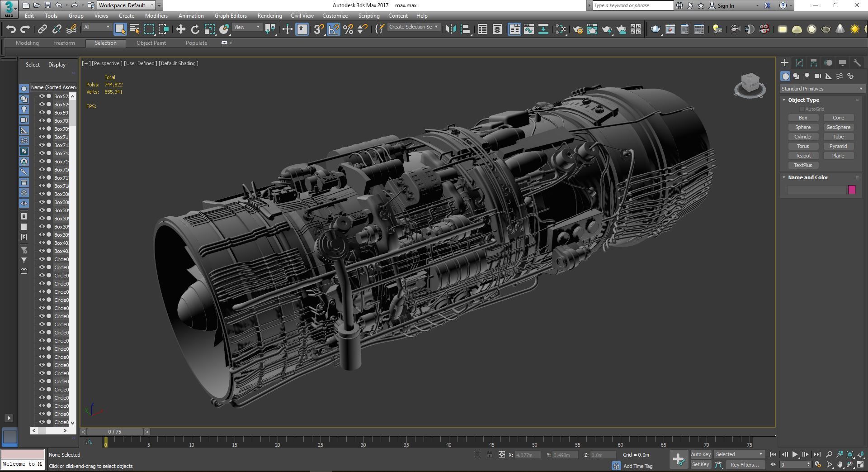Open the Modifiers menu
Viewport: 868px width, 472px height.
[x=156, y=16]
